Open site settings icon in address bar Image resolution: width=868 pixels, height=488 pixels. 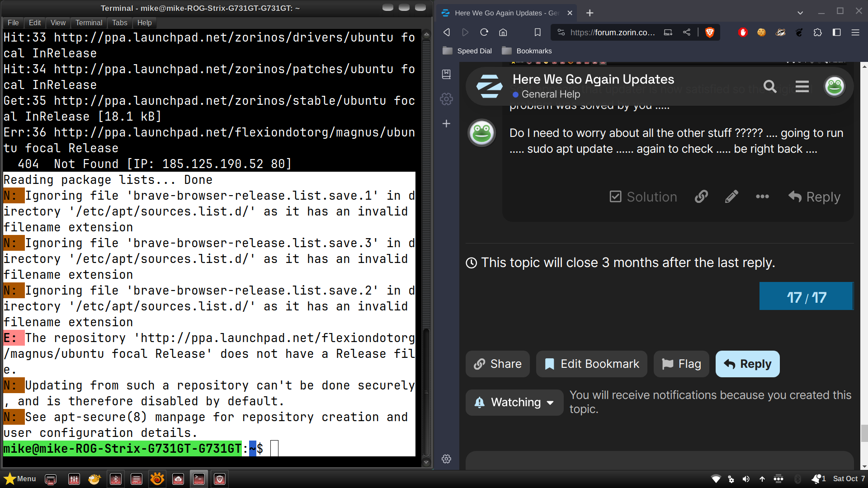(561, 32)
